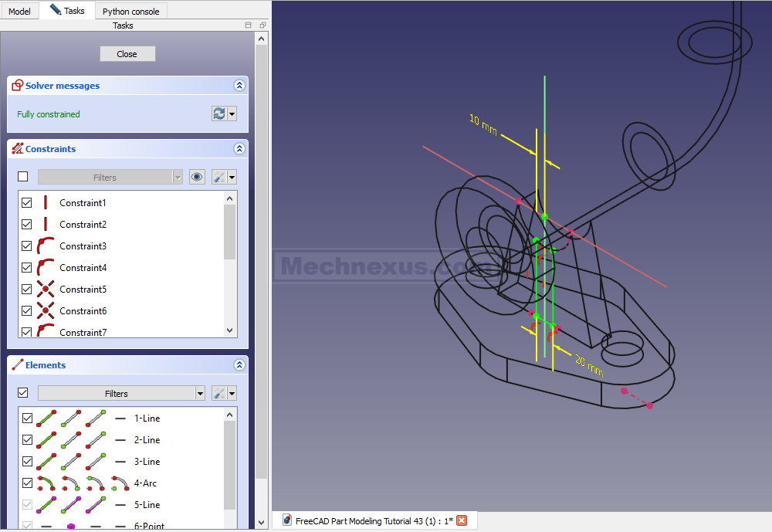Click the tangent icon of Constraint3

coord(46,246)
